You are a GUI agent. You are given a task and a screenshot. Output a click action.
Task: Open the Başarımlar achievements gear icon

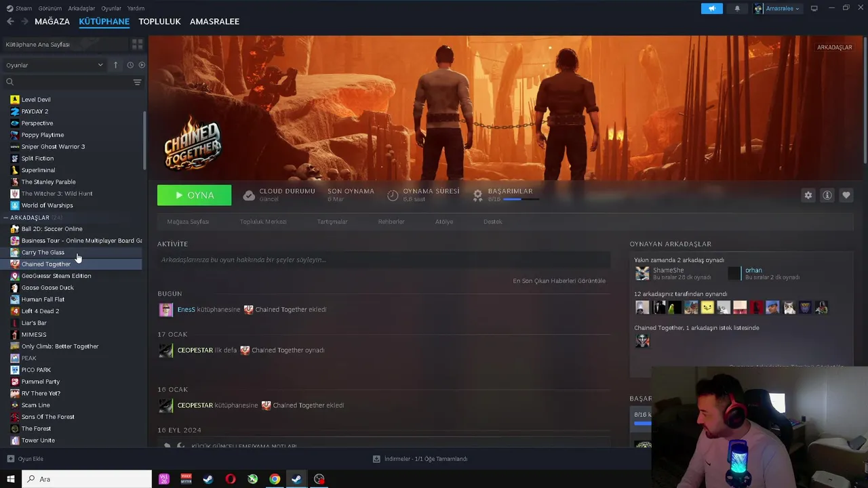click(477, 195)
